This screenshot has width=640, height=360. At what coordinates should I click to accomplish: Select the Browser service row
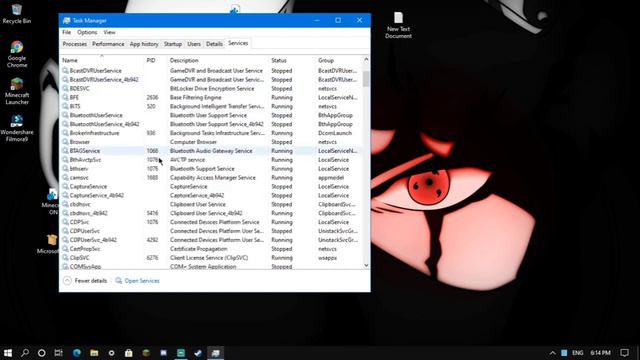(x=211, y=142)
